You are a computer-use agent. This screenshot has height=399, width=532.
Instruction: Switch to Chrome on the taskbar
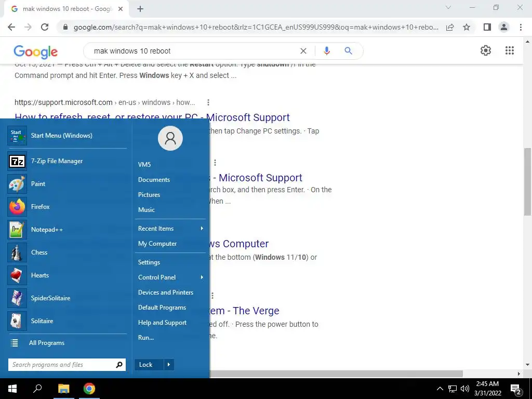89,389
